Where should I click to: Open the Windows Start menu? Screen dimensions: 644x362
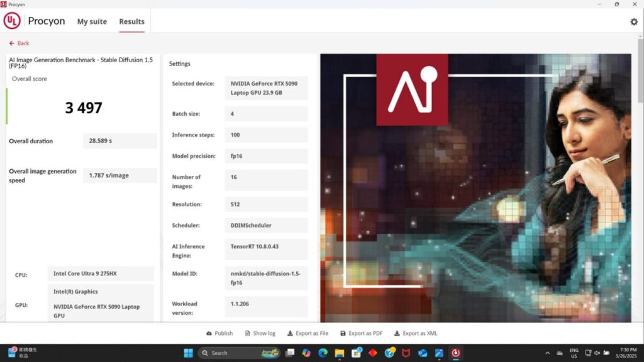click(189, 353)
